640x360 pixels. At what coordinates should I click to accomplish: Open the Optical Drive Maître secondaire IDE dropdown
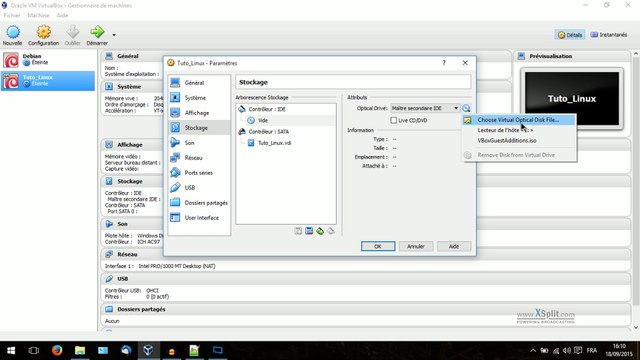tap(424, 108)
